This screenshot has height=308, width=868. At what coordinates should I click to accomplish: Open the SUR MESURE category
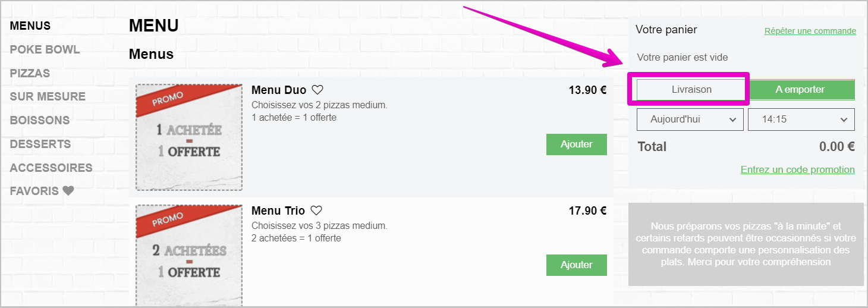tap(48, 96)
